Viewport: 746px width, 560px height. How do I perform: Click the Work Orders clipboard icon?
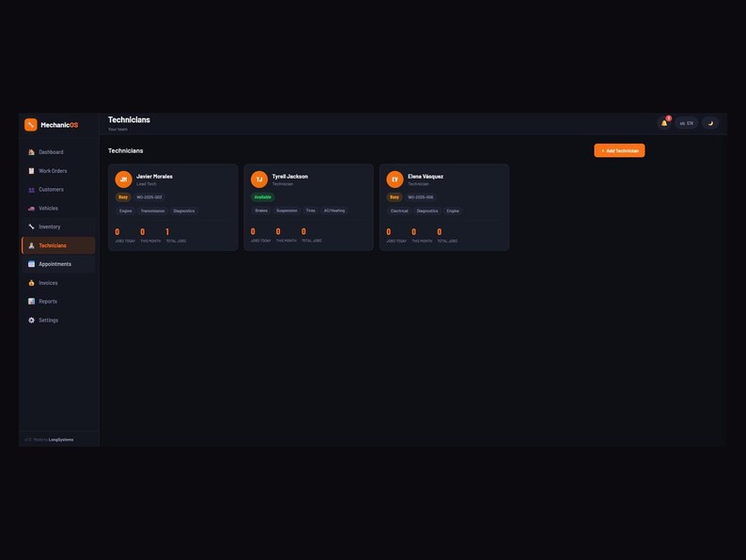pyautogui.click(x=31, y=171)
